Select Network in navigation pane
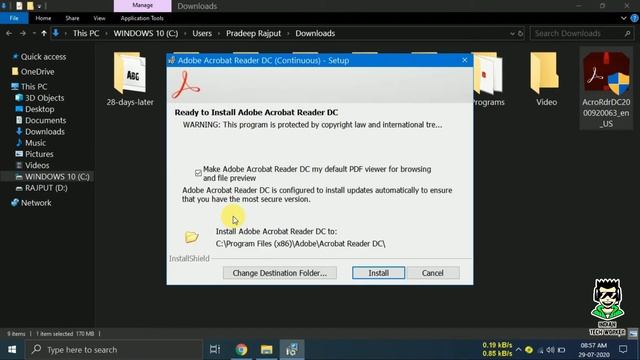 pos(36,203)
